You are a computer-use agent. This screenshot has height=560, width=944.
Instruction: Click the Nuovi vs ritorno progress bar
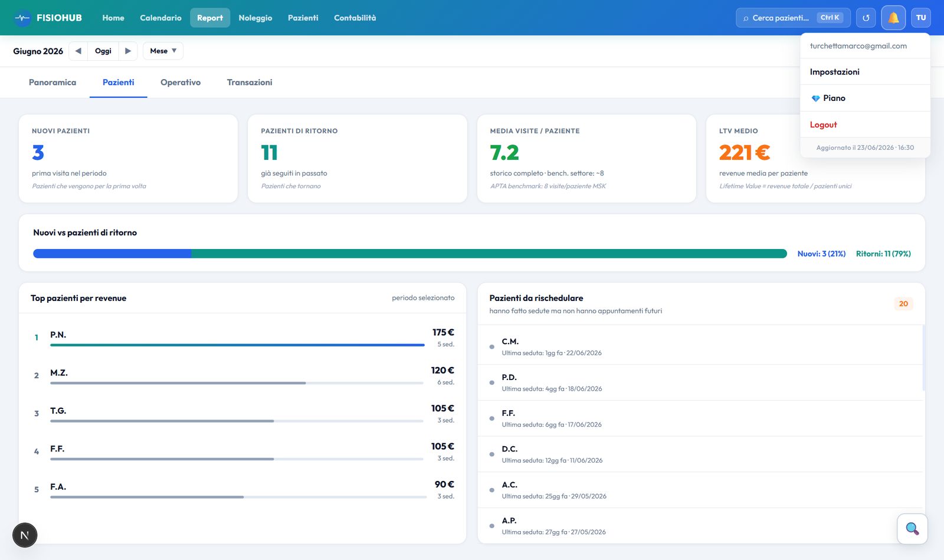(410, 254)
